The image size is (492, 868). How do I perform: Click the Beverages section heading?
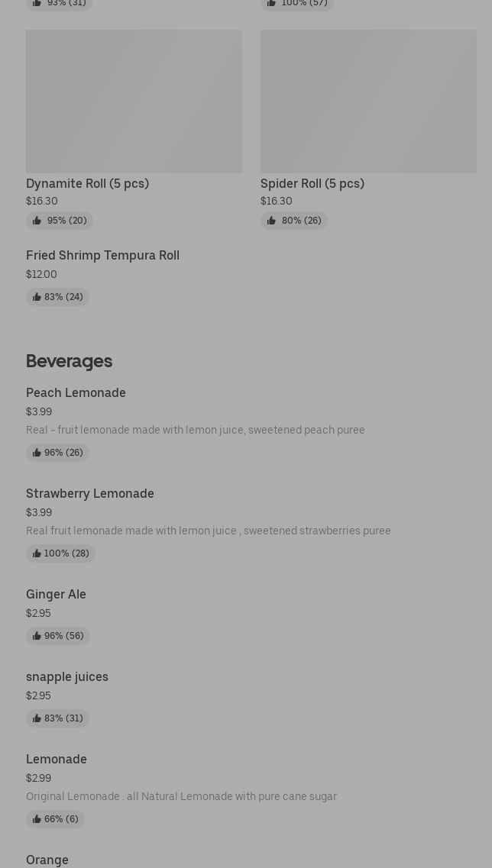click(x=69, y=360)
